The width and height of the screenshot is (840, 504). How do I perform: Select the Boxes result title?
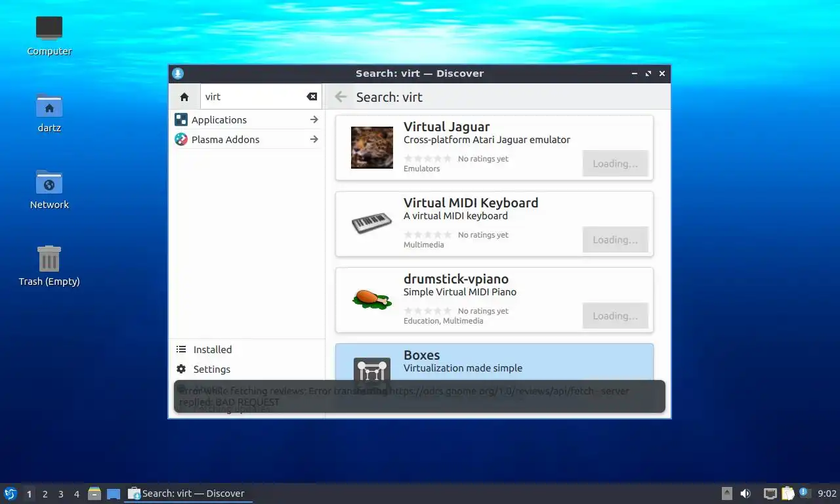(421, 355)
